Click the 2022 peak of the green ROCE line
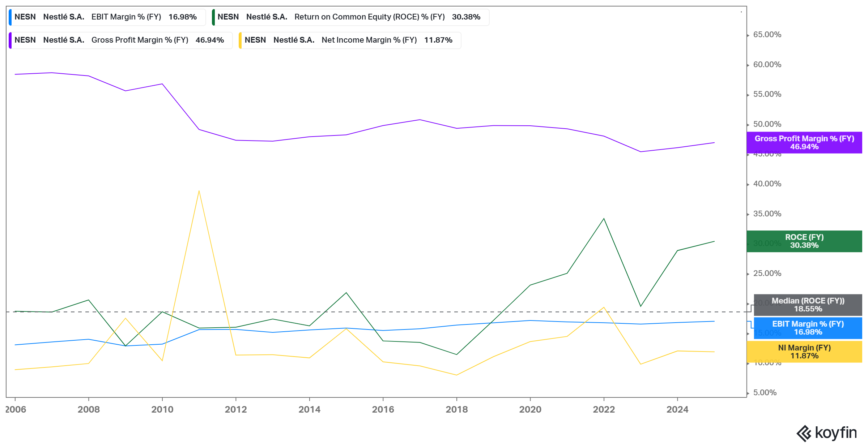Image resolution: width=868 pixels, height=448 pixels. 604,219
